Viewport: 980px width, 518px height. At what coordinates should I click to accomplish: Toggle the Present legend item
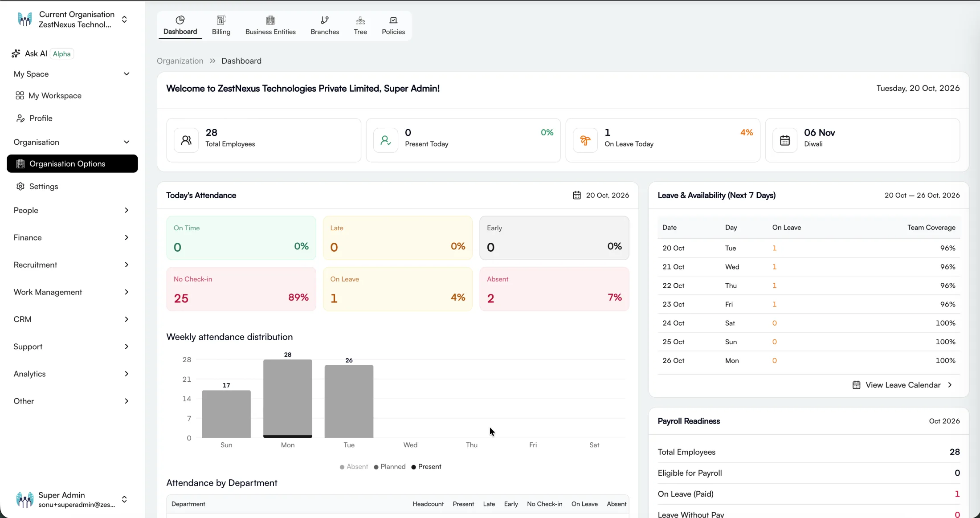426,467
